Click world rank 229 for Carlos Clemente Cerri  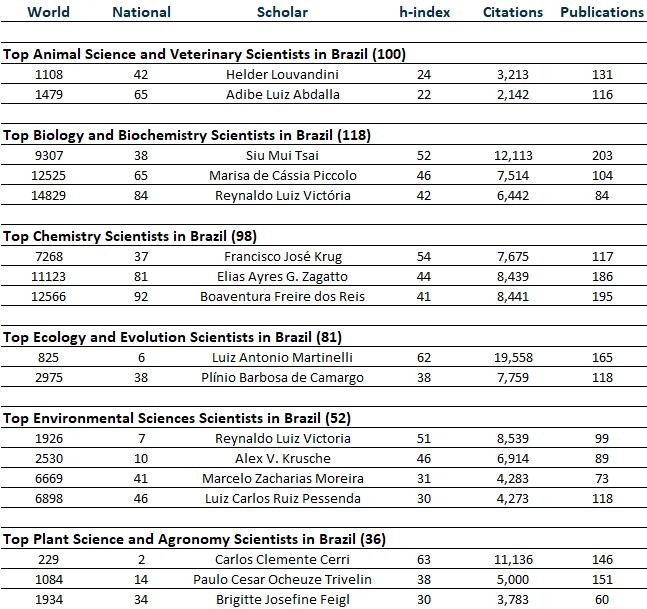click(48, 559)
